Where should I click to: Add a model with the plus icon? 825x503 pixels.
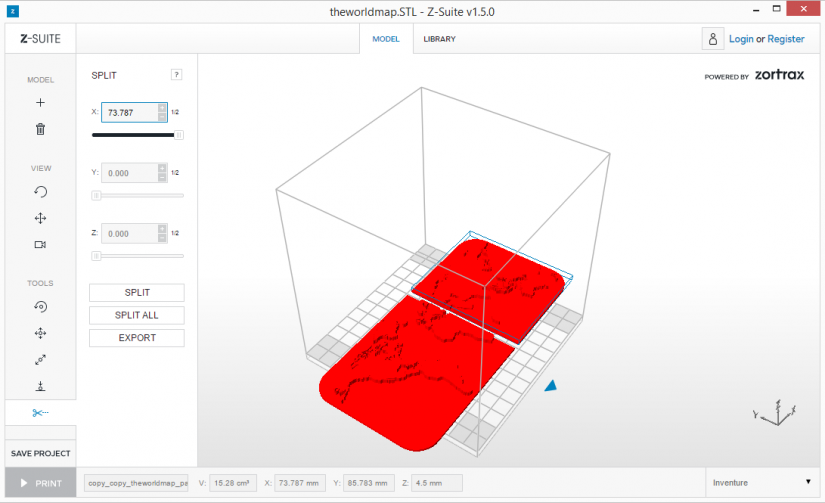pos(40,103)
